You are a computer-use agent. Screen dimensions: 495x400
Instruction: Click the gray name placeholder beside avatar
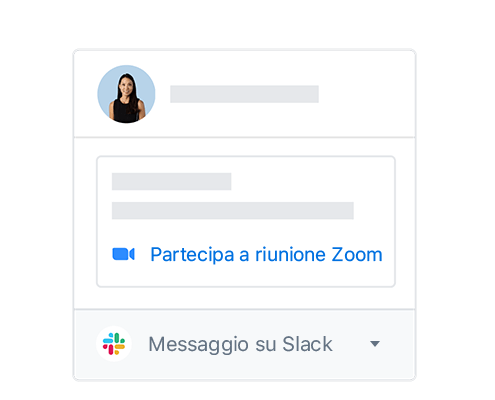point(244,94)
